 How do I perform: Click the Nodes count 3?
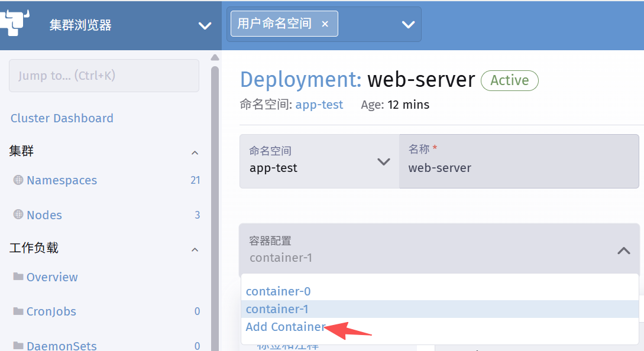[197, 214]
